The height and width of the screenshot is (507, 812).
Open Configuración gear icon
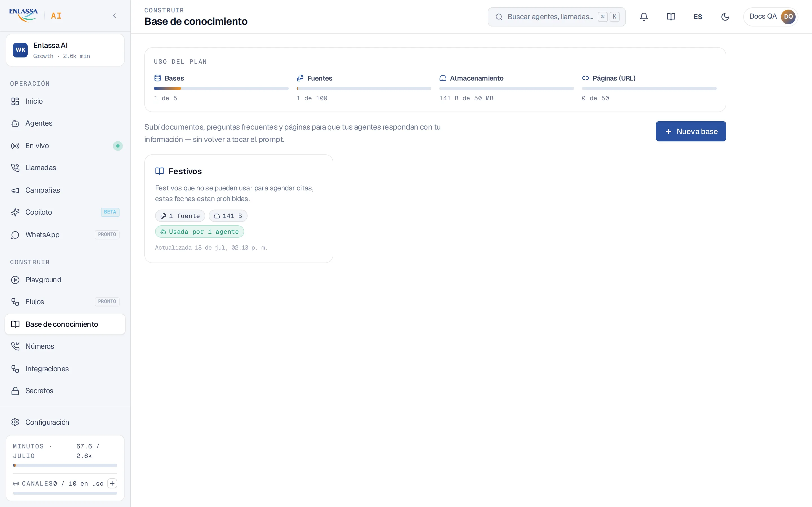coord(15,422)
